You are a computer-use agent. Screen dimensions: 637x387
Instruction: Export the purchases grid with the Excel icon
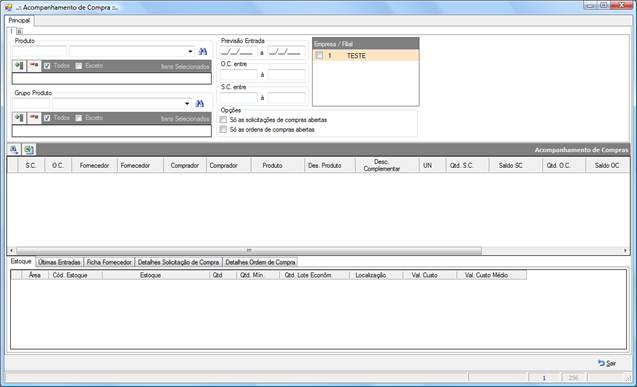(x=28, y=149)
